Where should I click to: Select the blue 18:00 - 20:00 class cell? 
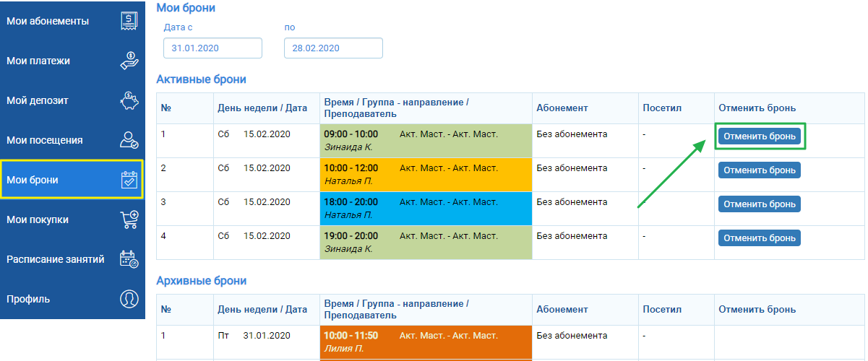tap(425, 209)
